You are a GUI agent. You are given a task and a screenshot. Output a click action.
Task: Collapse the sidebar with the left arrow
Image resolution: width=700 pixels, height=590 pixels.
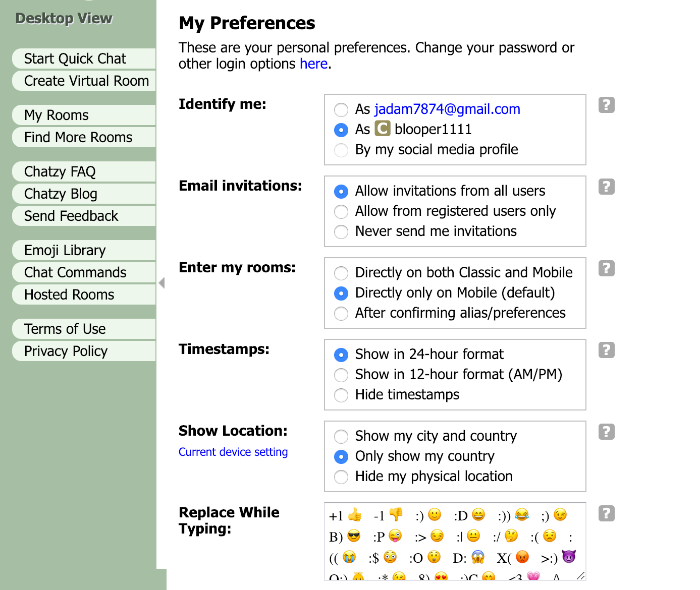click(162, 283)
